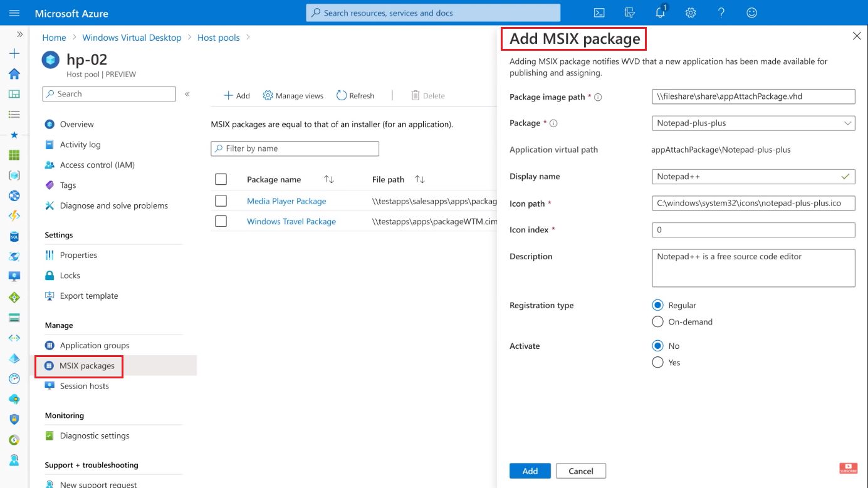Open Directory and subscription filter icon
The width and height of the screenshot is (868, 488).
pyautogui.click(x=630, y=13)
